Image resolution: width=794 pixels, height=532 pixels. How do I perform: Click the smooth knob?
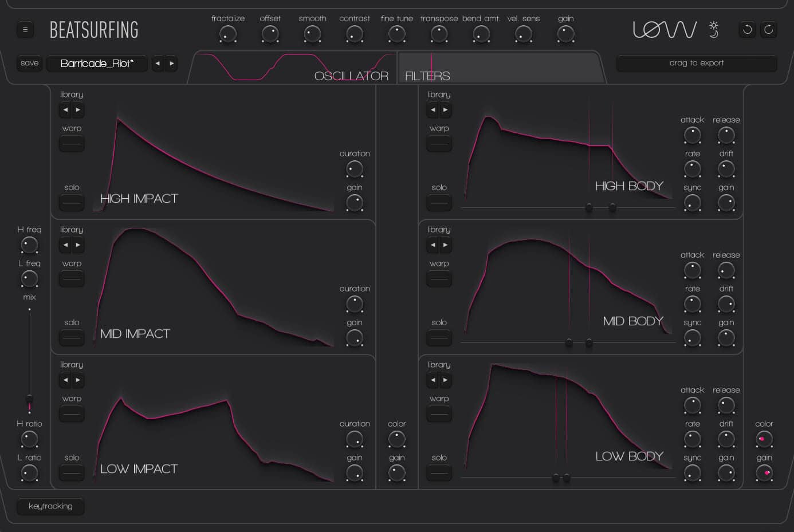pyautogui.click(x=313, y=34)
